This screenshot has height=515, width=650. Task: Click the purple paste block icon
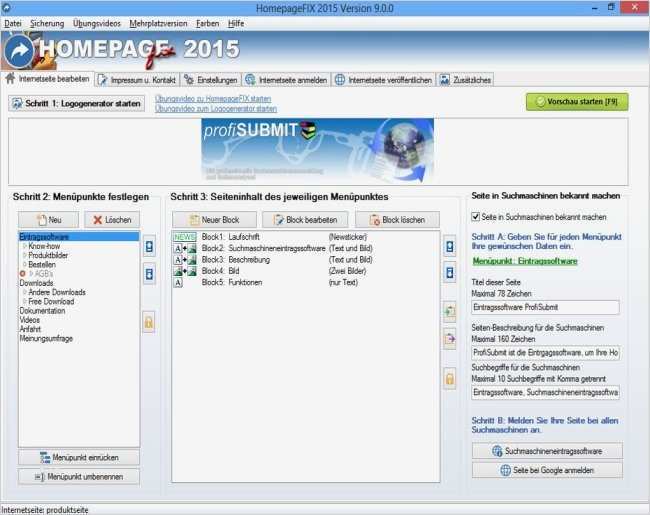click(x=449, y=339)
